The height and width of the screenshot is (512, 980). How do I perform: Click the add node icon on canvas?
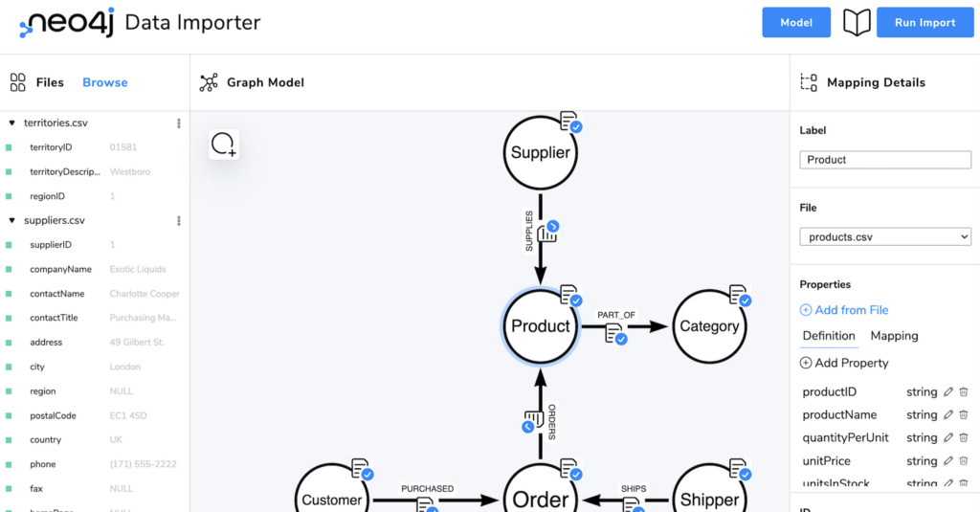click(x=224, y=145)
